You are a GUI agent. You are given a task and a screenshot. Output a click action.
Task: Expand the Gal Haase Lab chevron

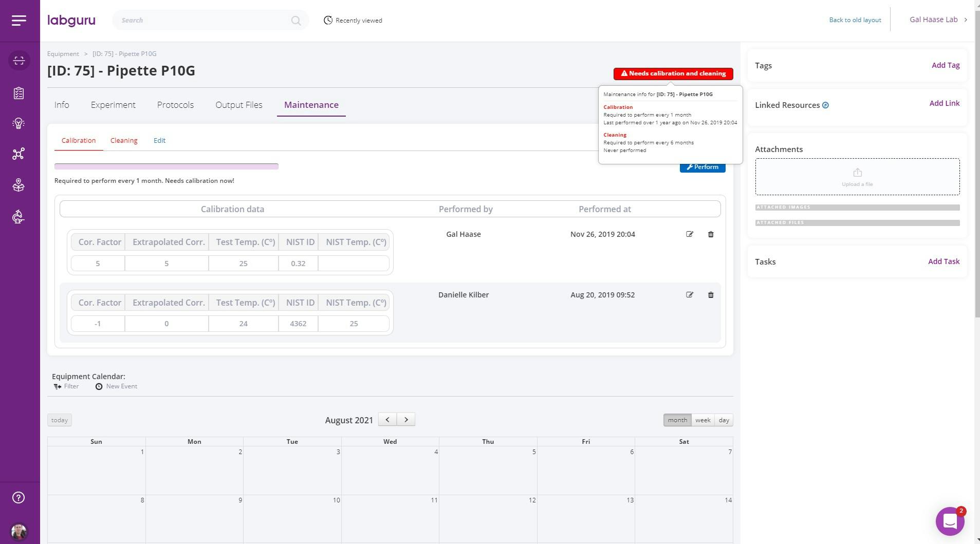point(967,20)
